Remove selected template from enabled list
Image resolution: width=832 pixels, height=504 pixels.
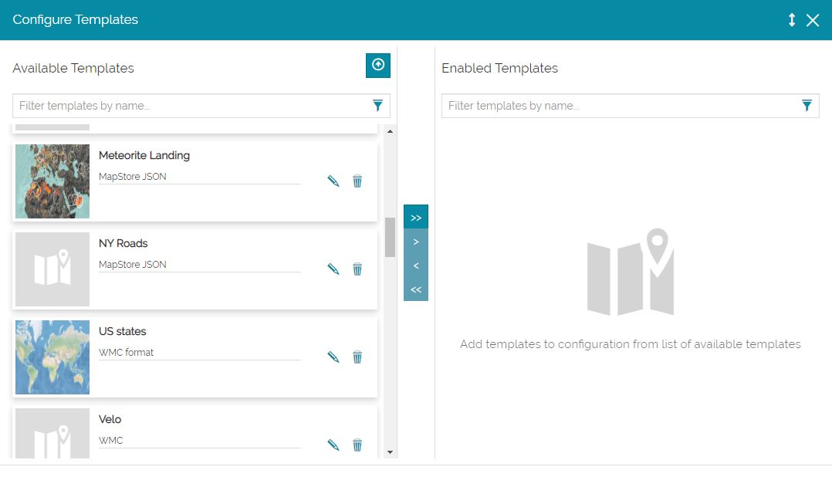pos(416,266)
